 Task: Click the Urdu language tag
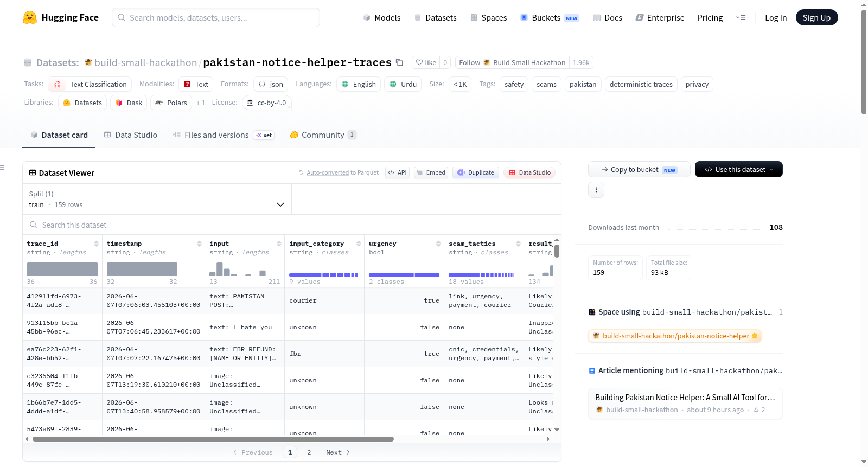403,84
